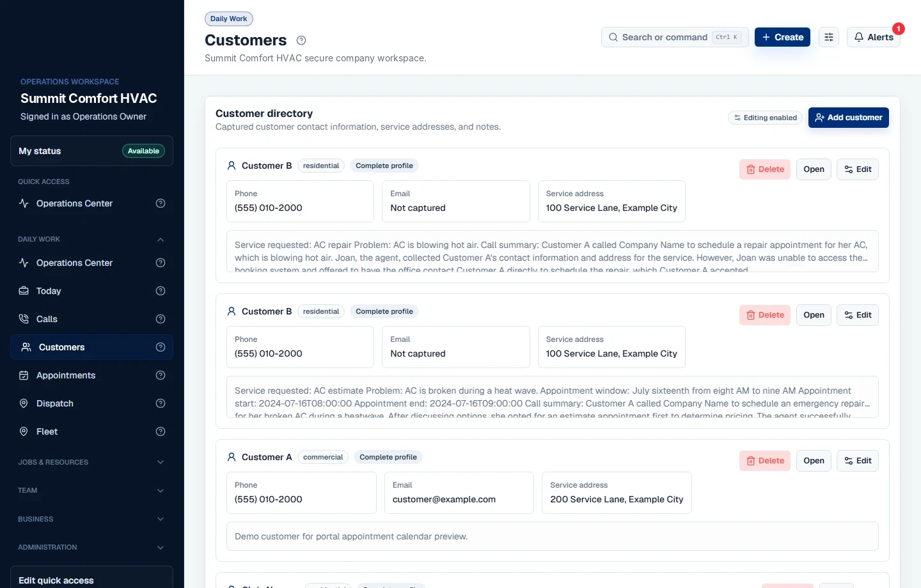The width and height of the screenshot is (921, 588).
Task: Expand the Jobs & Resources section
Action: [91, 462]
